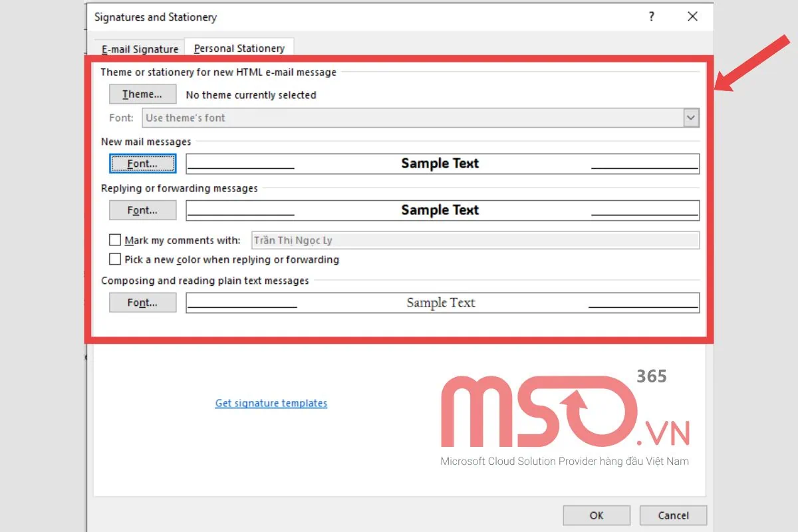
Task: Open Font... for plain text messages
Action: [x=142, y=303]
